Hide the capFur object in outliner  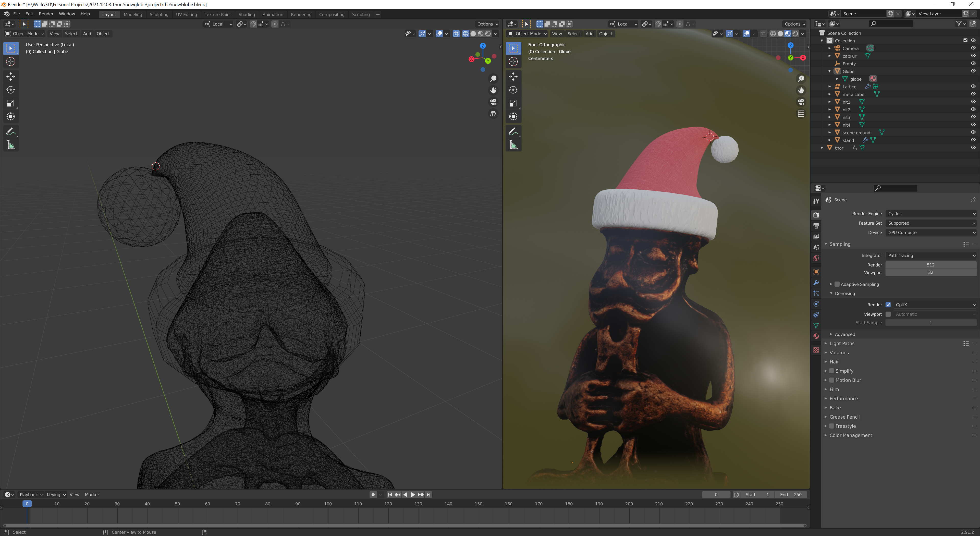coord(973,56)
